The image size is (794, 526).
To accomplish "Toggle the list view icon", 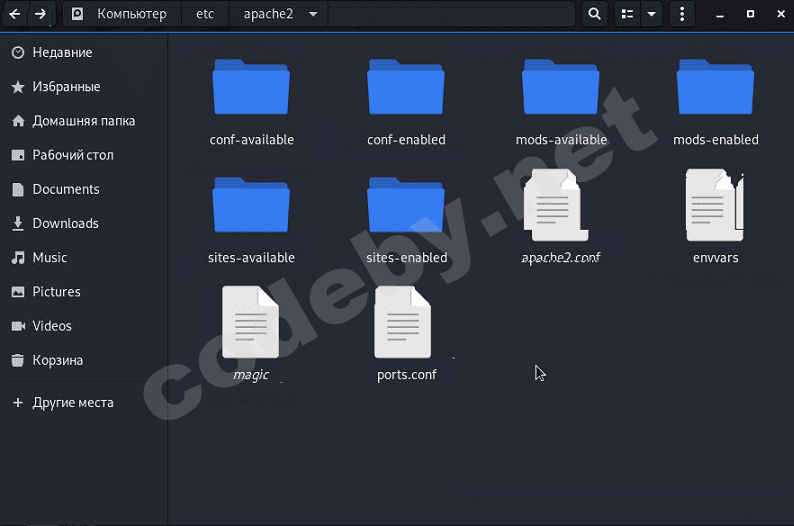I will [627, 14].
